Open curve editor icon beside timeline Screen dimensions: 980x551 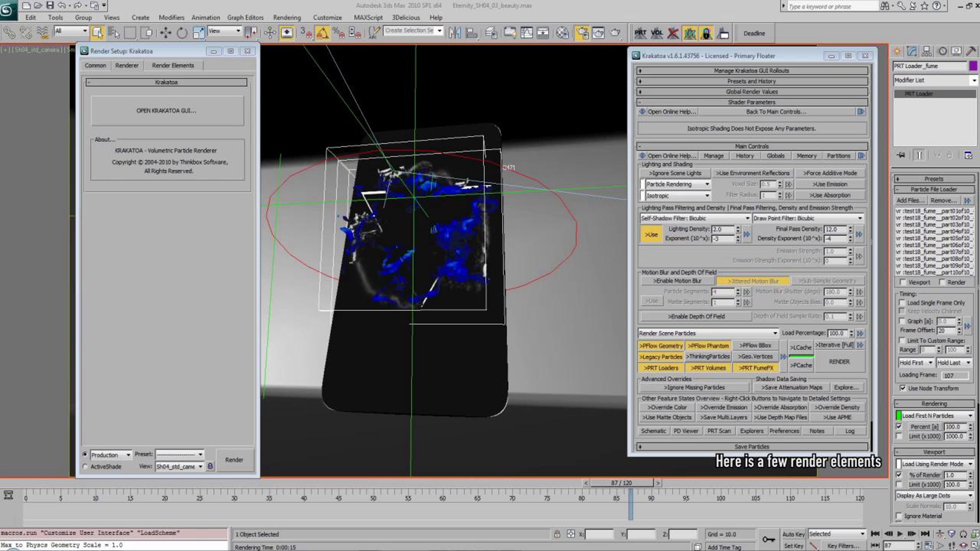[x=8, y=495]
